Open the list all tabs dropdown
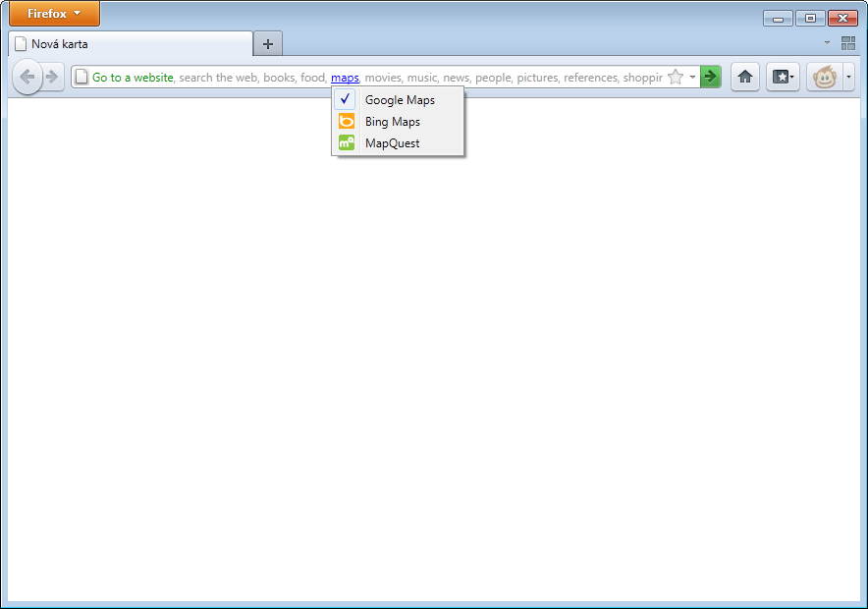Screen dimensions: 868x609 [827, 43]
